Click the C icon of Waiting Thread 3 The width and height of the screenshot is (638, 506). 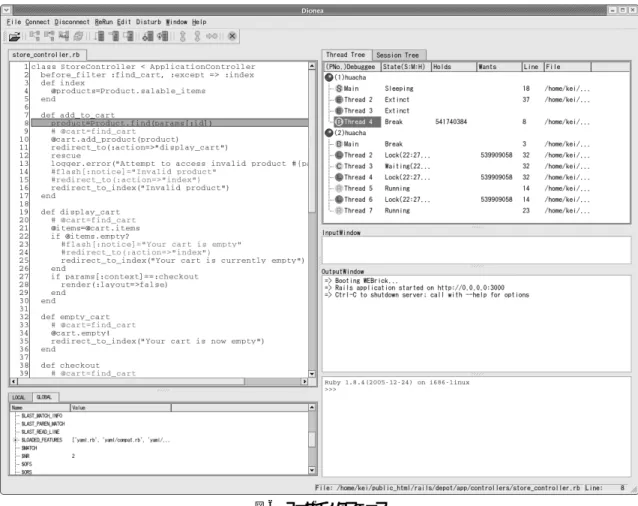[339, 166]
